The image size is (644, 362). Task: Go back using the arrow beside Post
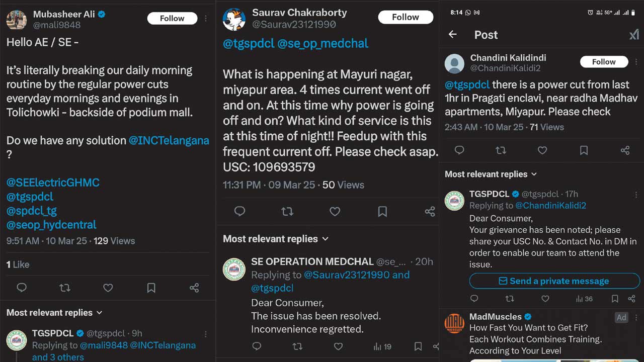[x=453, y=35]
